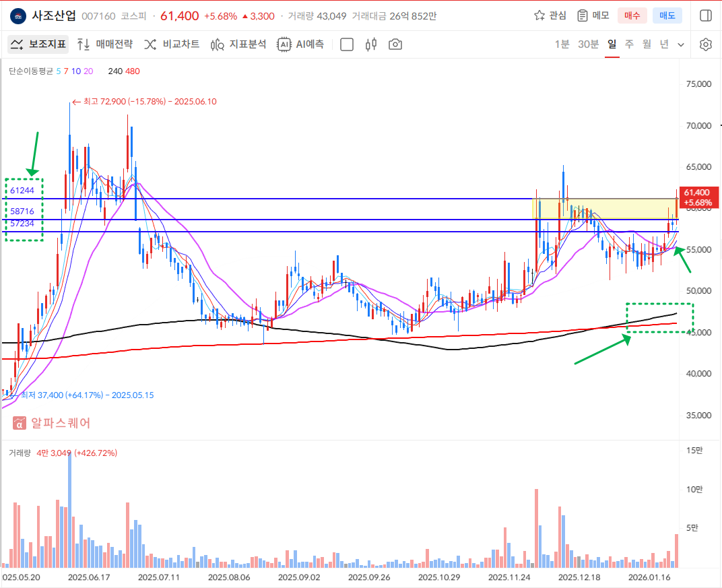This screenshot has width=722, height=588.
Task: Switch to the 30분 timeframe
Action: coord(588,44)
